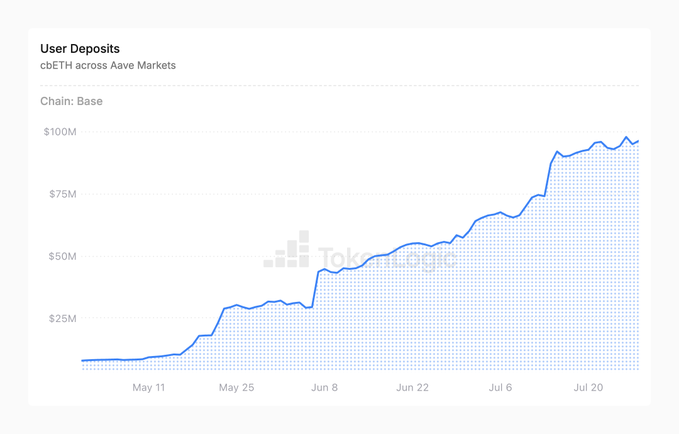Click the $75M y-axis label
The width and height of the screenshot is (679, 434).
click(63, 194)
